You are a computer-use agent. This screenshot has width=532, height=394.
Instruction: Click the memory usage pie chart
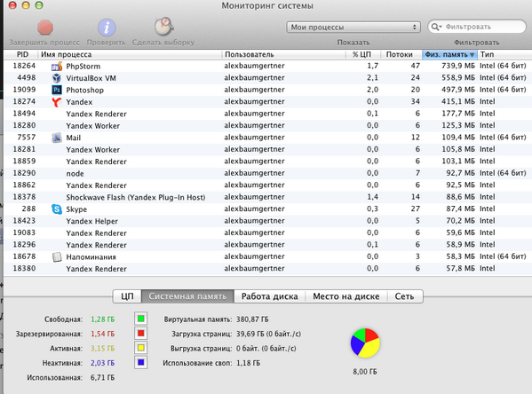pos(365,343)
